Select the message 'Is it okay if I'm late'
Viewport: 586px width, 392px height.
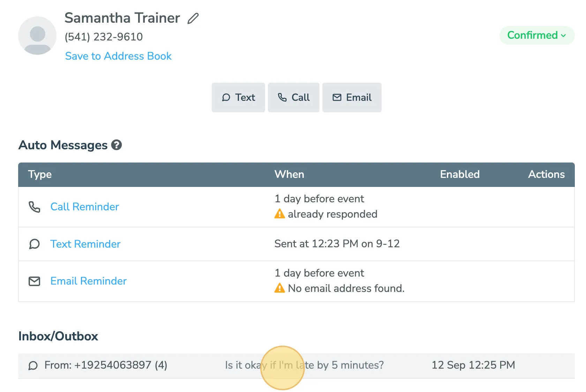point(304,365)
